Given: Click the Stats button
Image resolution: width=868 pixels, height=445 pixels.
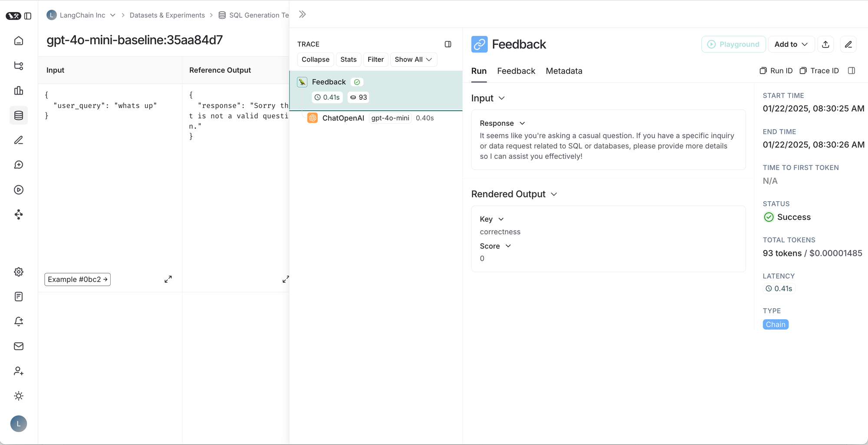Looking at the screenshot, I should [348, 59].
